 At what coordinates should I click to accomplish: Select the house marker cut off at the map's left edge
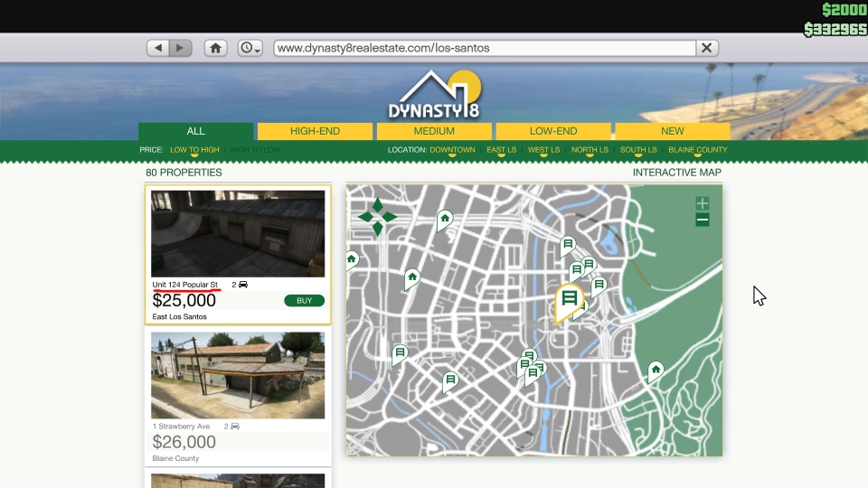pyautogui.click(x=352, y=260)
